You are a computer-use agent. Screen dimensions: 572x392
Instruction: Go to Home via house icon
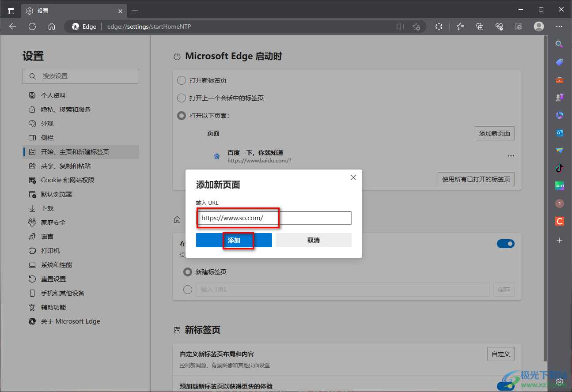click(52, 26)
